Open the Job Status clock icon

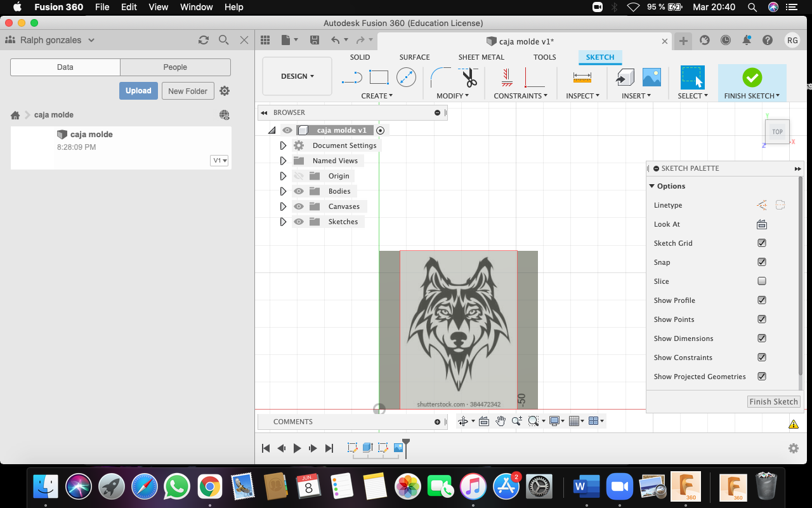click(x=726, y=40)
